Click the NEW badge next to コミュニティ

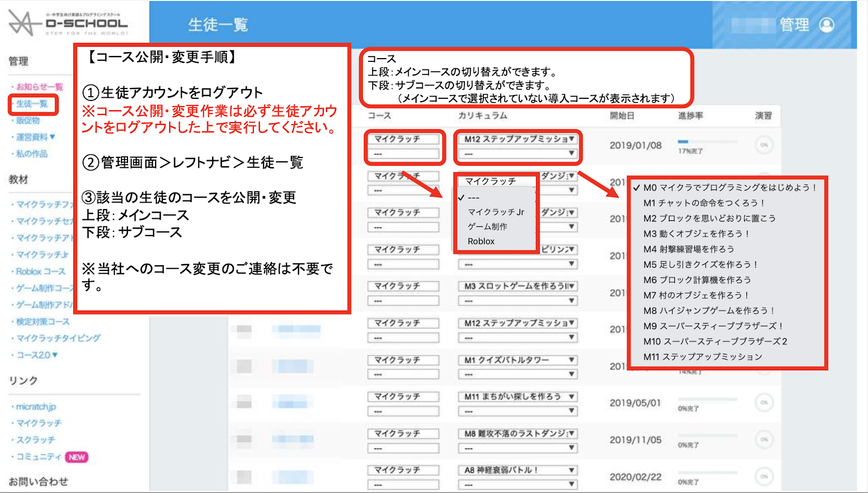pyautogui.click(x=76, y=457)
